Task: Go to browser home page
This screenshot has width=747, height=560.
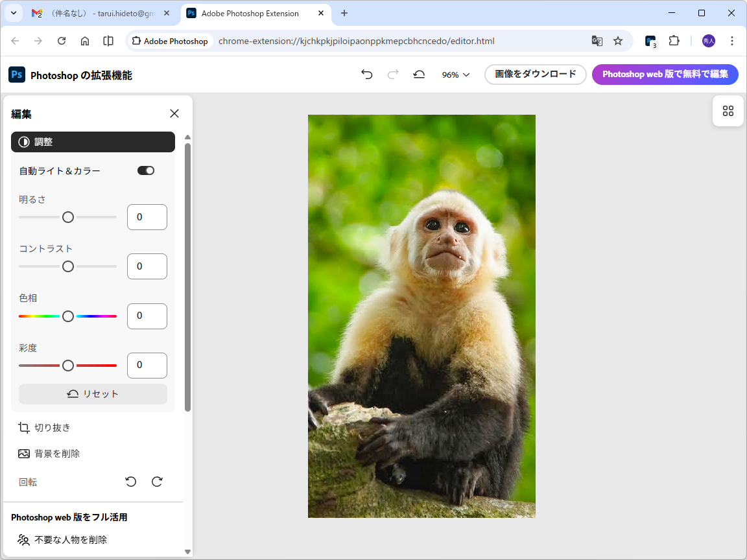Action: coord(85,41)
